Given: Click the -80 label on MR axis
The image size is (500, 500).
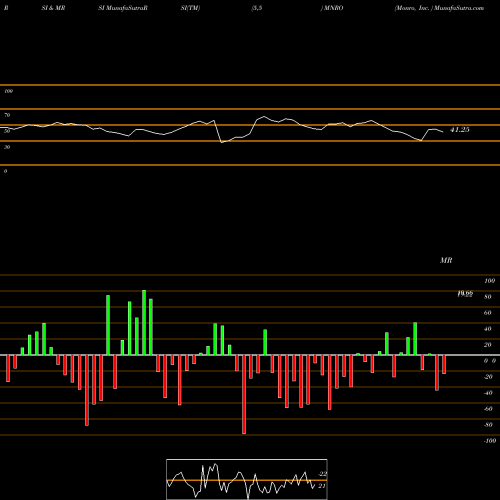Looking at the screenshot, I should [x=488, y=425].
